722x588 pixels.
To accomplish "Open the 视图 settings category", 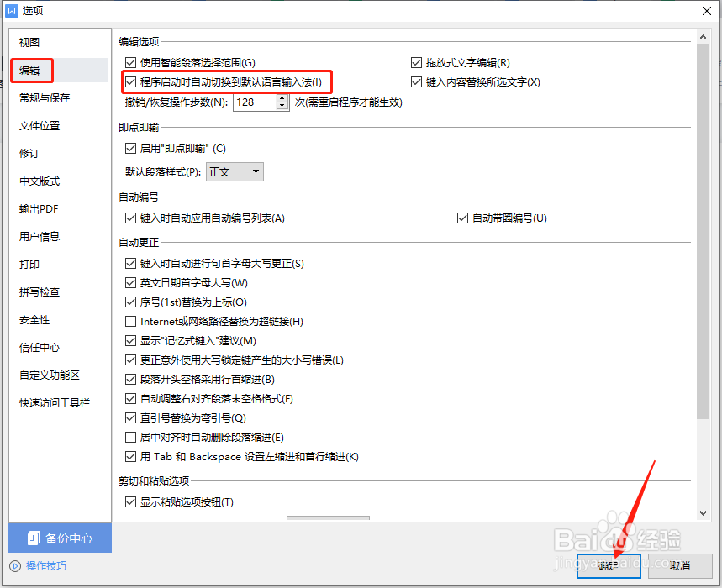I will coord(29,42).
